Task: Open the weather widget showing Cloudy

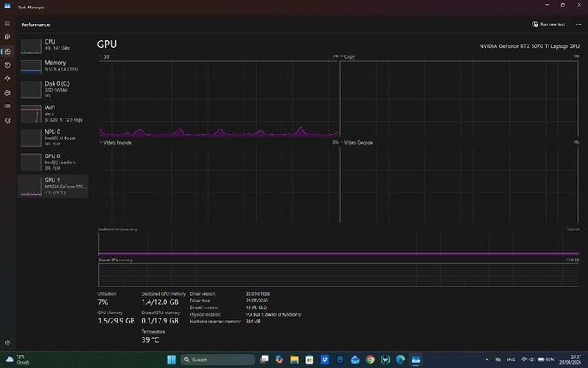Action: click(18, 360)
